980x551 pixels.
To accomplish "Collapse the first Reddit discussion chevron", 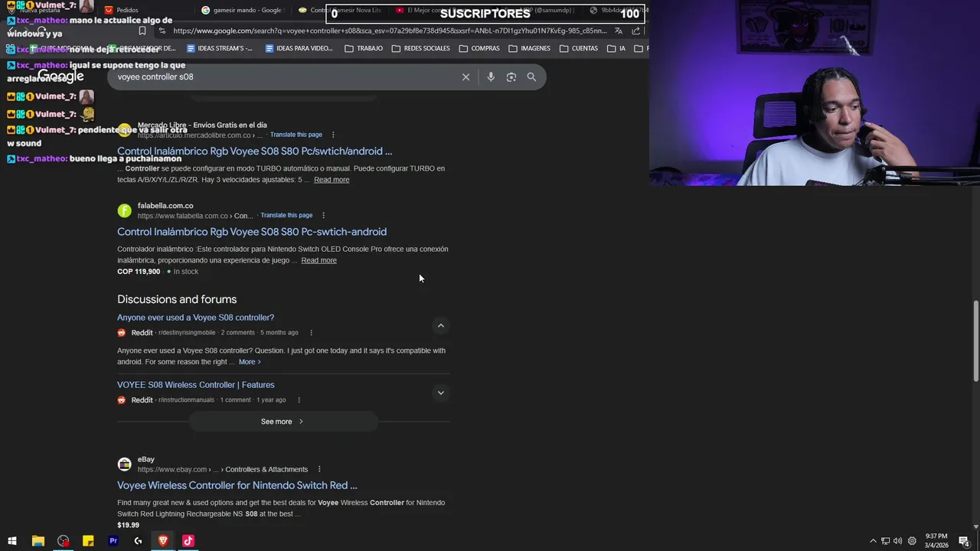I will [440, 325].
